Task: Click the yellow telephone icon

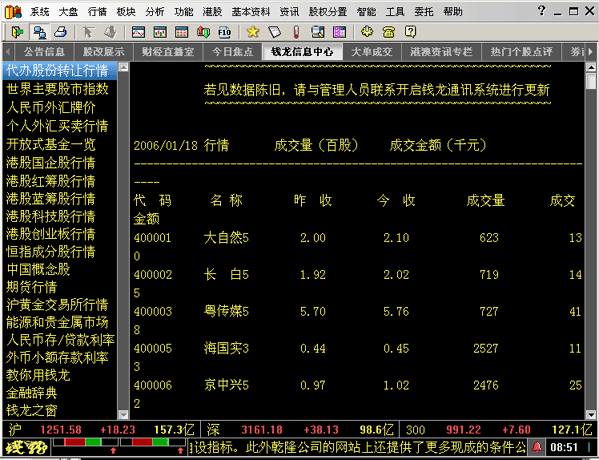Action: [389, 32]
